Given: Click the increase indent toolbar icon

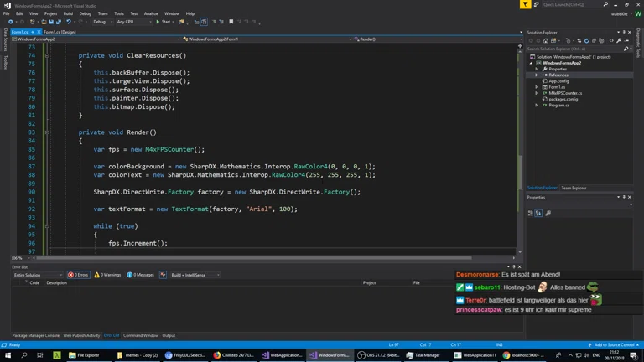Looking at the screenshot, I should 221,22.
